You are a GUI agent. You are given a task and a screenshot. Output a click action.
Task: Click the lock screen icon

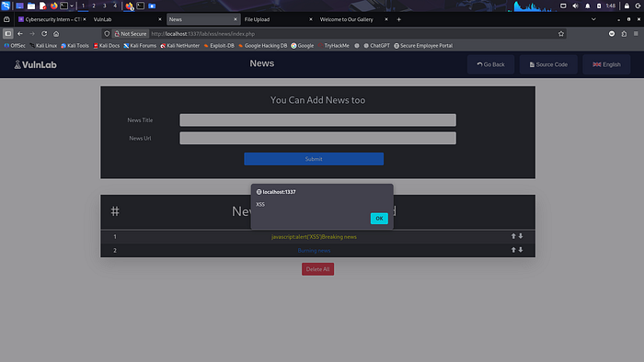pyautogui.click(x=627, y=6)
